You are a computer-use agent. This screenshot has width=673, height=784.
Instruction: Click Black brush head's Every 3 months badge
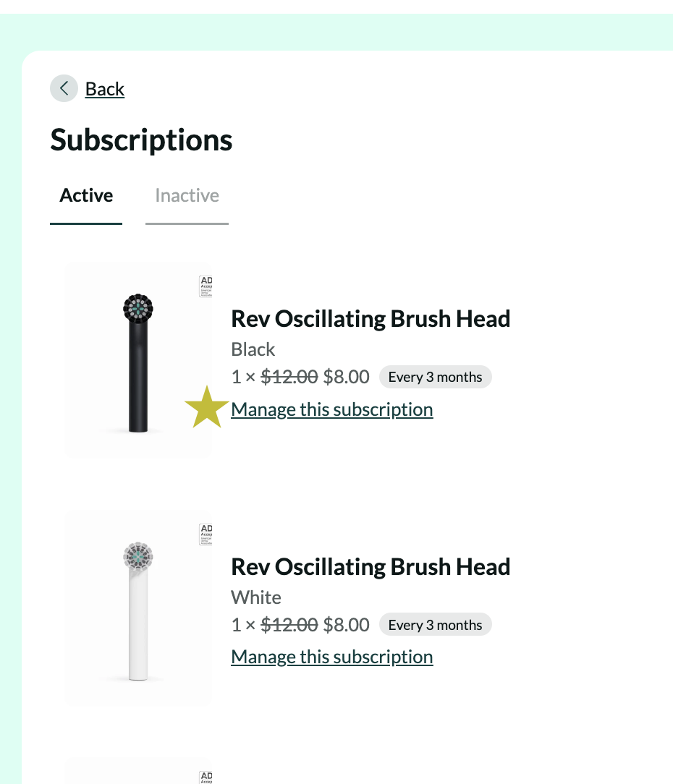click(435, 377)
